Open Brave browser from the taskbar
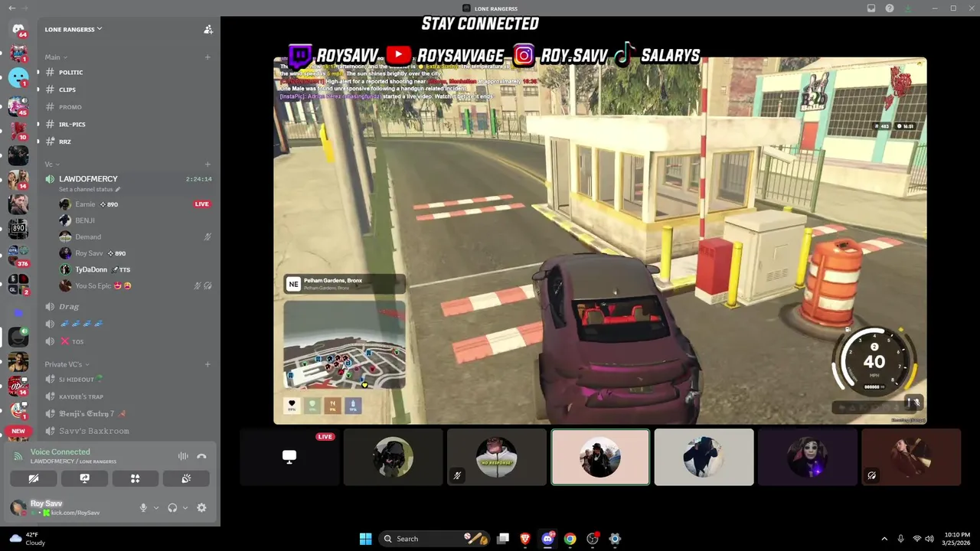The width and height of the screenshot is (980, 551). click(x=525, y=539)
